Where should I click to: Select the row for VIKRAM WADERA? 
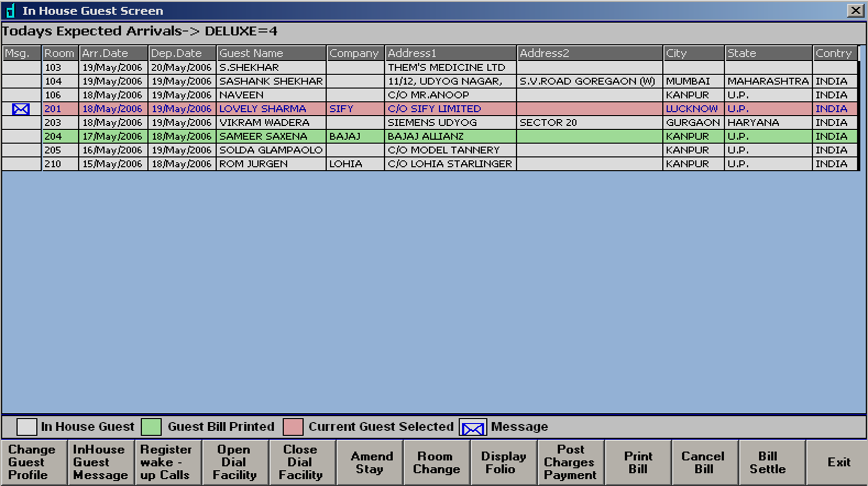[x=265, y=123]
